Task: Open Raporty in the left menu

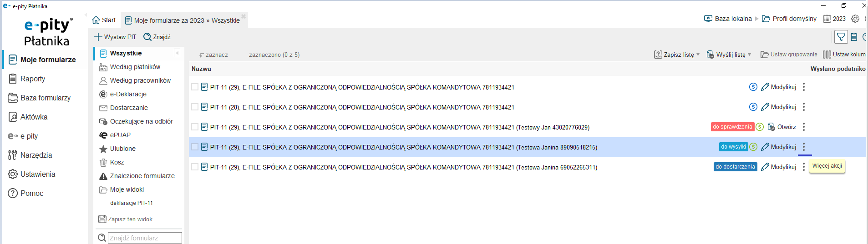Action: click(x=32, y=79)
